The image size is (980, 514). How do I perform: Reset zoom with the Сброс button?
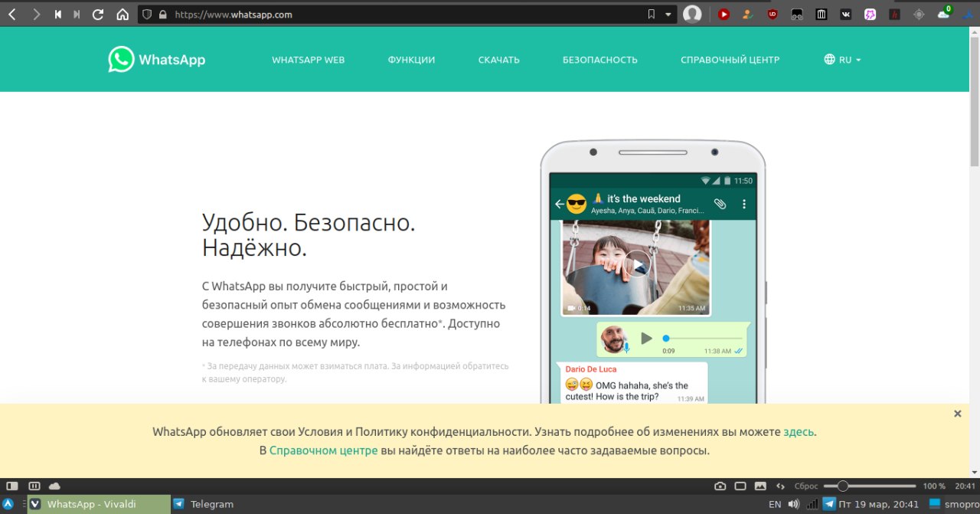point(806,486)
